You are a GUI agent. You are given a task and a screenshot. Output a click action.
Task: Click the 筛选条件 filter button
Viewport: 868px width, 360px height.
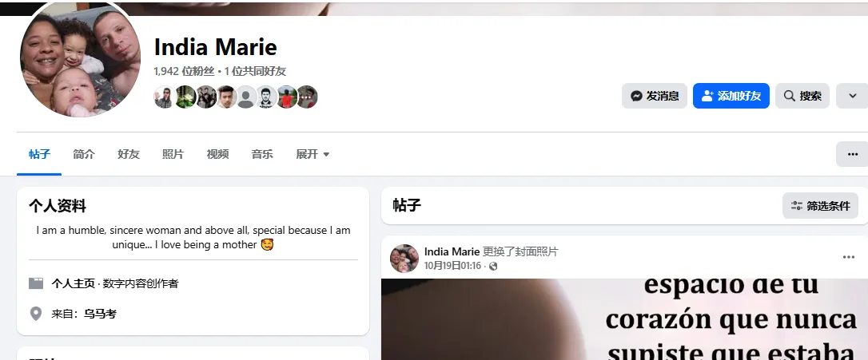[x=820, y=206]
